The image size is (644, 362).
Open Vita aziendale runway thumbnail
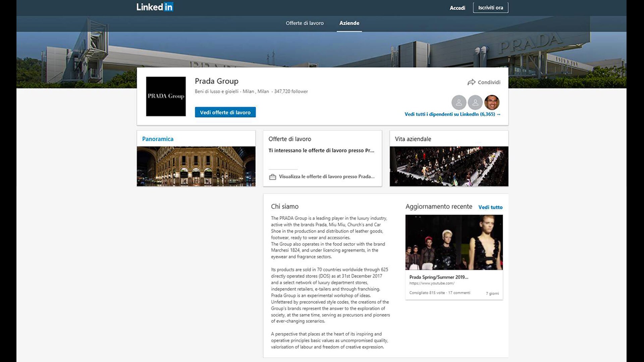click(449, 166)
